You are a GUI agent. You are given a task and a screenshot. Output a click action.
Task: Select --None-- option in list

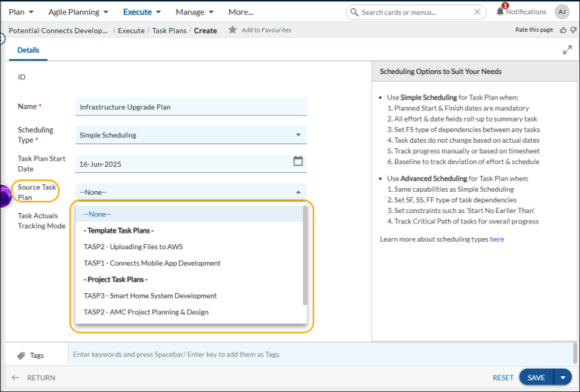pos(190,214)
